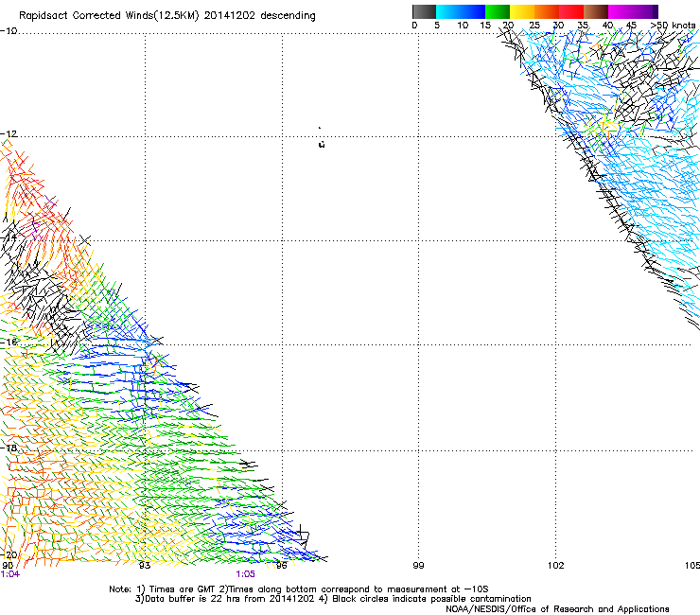Click the green 15-20 knots legend swatch
700x615 pixels.
coord(498,11)
